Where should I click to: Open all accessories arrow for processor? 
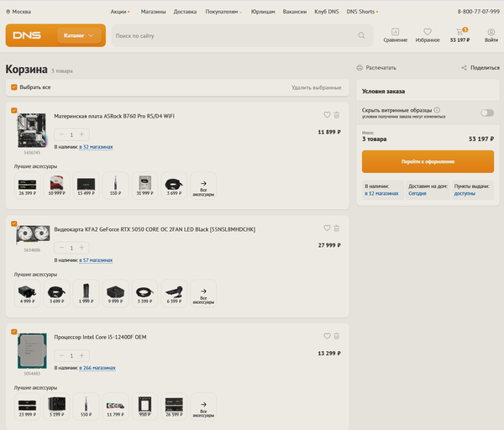click(203, 406)
